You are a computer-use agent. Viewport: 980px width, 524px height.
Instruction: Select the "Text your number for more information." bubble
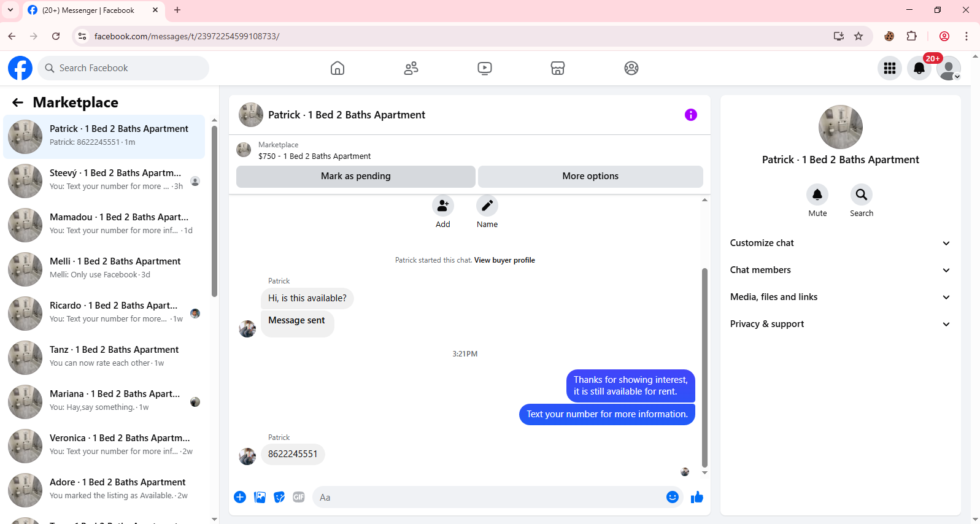pyautogui.click(x=607, y=414)
